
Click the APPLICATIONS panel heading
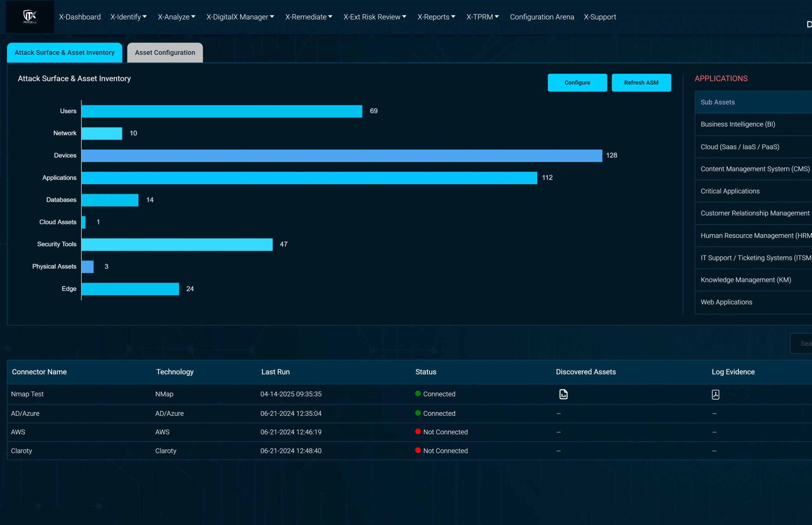tap(721, 78)
